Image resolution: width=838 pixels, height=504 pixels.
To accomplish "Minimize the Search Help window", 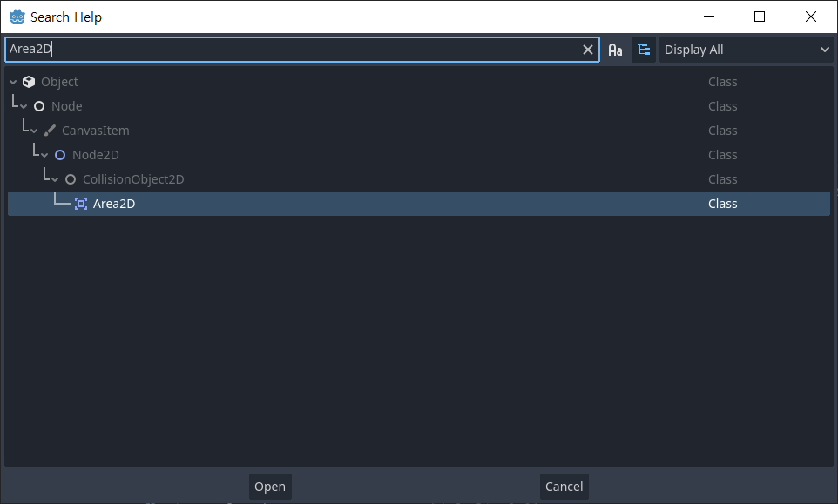I will point(709,17).
